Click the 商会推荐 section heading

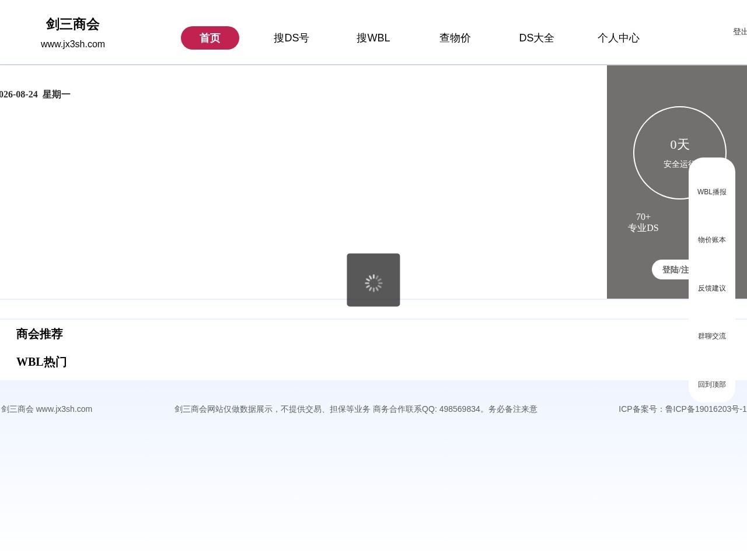[x=40, y=334]
